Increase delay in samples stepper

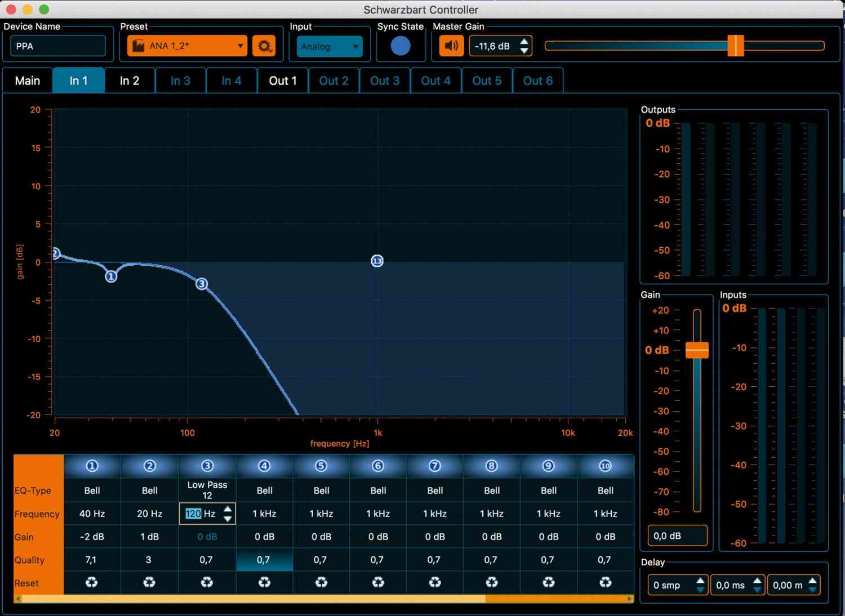pos(700,581)
